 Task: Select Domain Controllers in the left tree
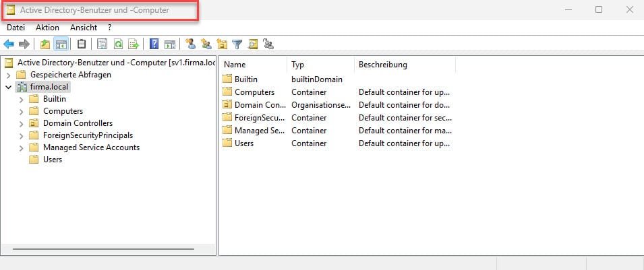78,123
